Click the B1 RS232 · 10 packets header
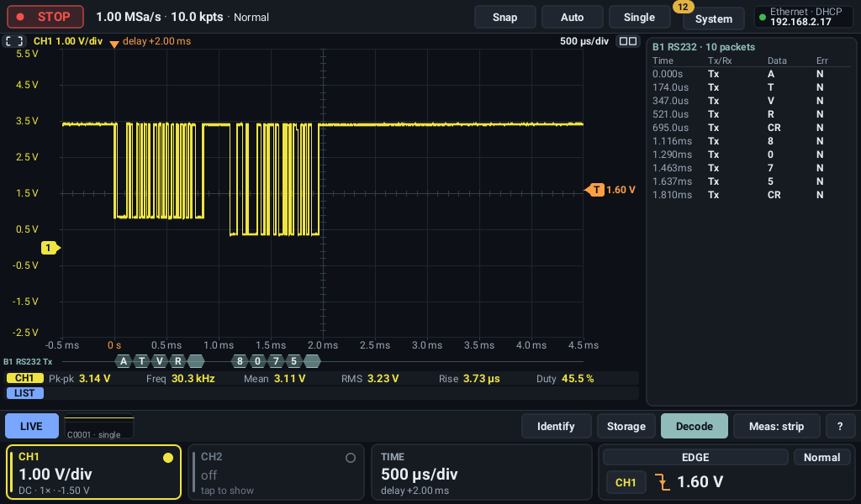Screen dimensions: 861x504 [x=704, y=47]
